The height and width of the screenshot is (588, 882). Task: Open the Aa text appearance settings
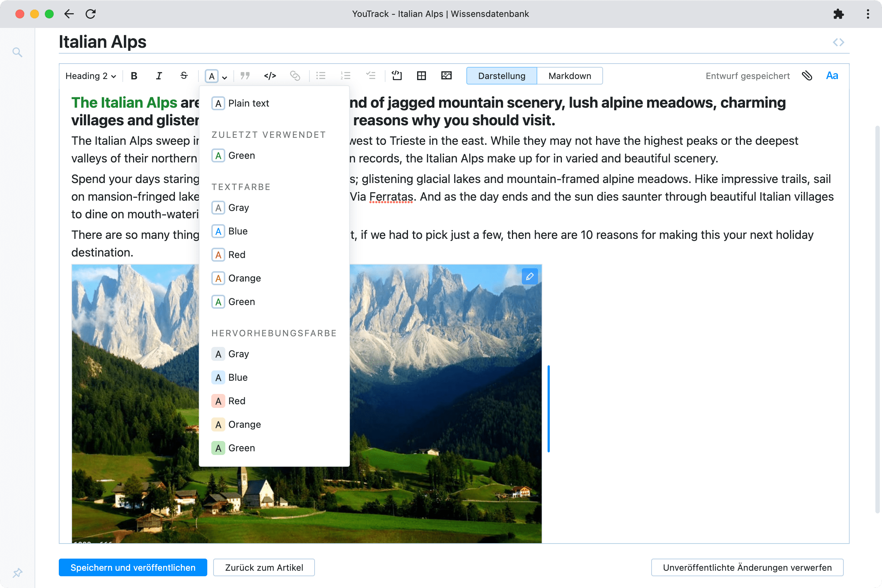point(832,75)
